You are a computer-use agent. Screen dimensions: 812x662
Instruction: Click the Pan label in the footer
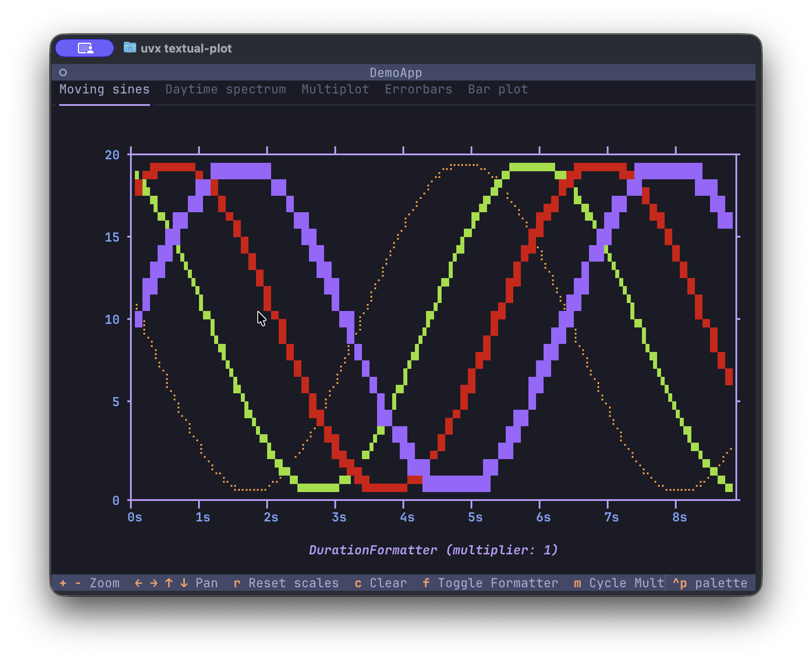coord(207,583)
